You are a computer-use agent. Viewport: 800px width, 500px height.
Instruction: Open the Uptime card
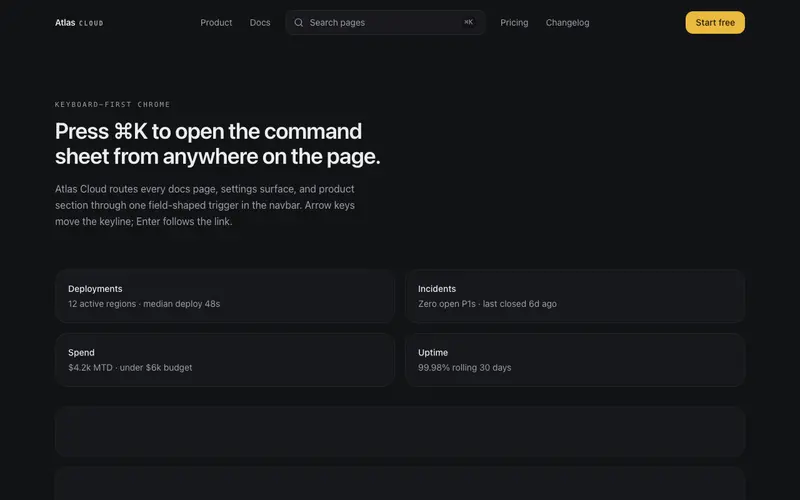coord(575,360)
